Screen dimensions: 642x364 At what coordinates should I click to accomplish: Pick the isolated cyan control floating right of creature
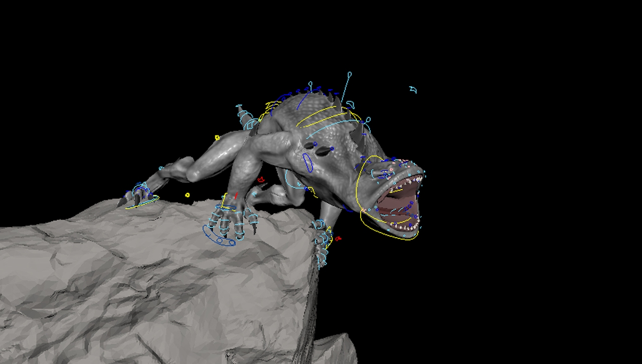pyautogui.click(x=413, y=90)
